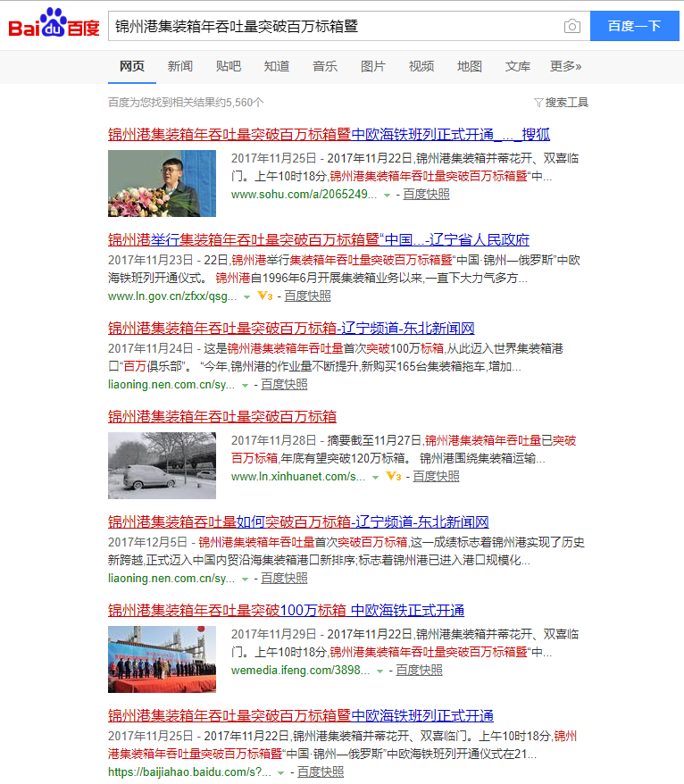Switch to the 新闻 tab
684x784 pixels.
pos(180,66)
